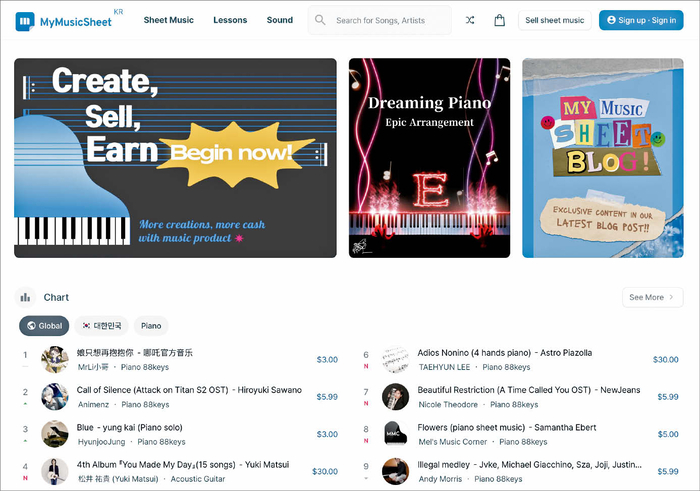The height and width of the screenshot is (491, 700).
Task: Open the Lessons menu
Action: pyautogui.click(x=230, y=20)
